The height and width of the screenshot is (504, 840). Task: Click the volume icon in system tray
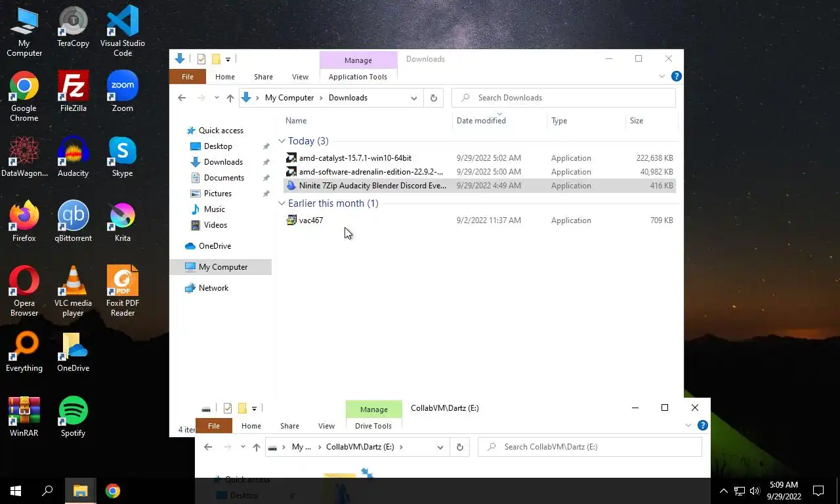click(755, 491)
